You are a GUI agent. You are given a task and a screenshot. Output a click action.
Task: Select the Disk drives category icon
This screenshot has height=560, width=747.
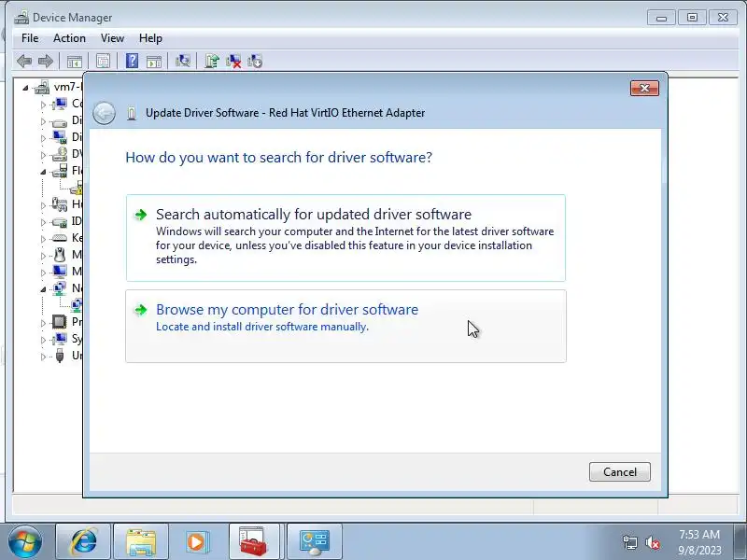(60, 121)
